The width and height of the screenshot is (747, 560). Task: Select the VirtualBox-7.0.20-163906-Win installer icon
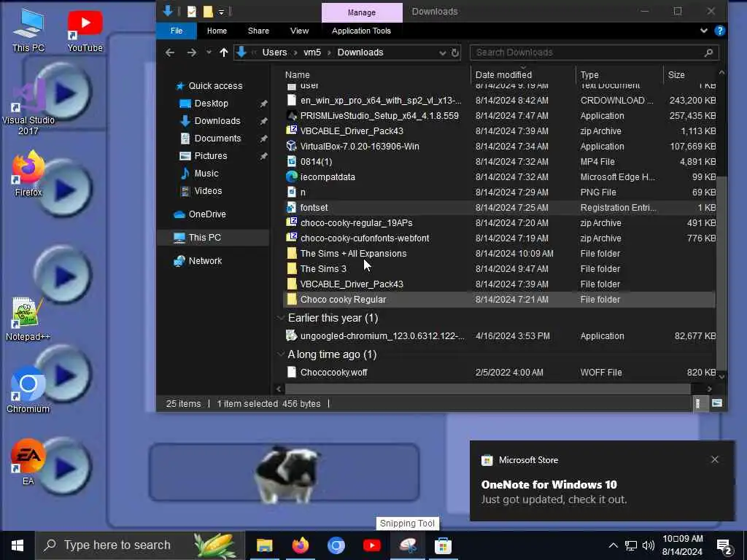(292, 146)
